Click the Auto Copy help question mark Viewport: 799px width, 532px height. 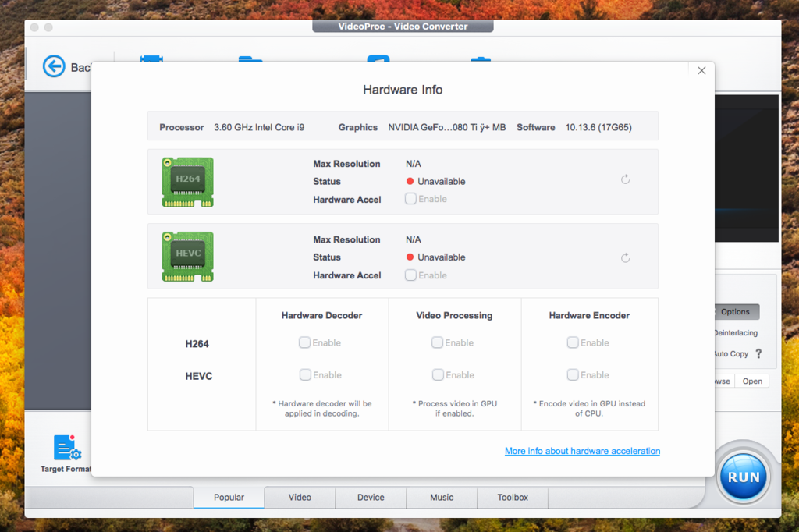point(758,353)
